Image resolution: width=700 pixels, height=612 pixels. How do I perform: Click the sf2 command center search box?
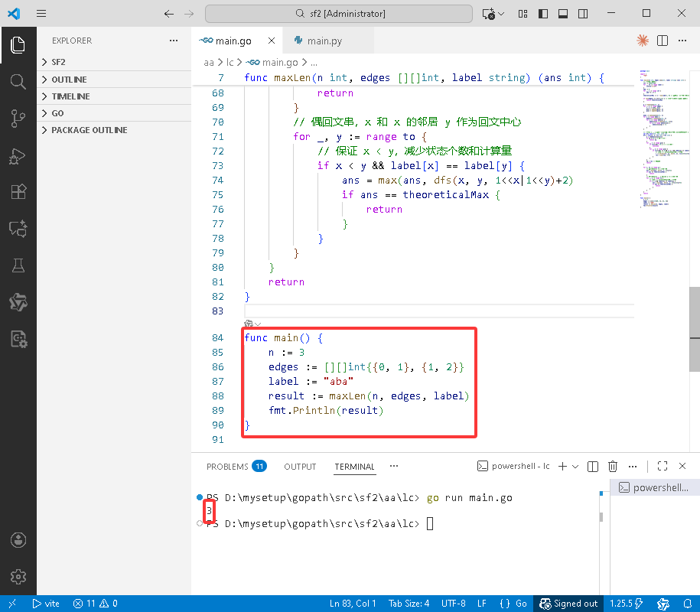(x=339, y=14)
